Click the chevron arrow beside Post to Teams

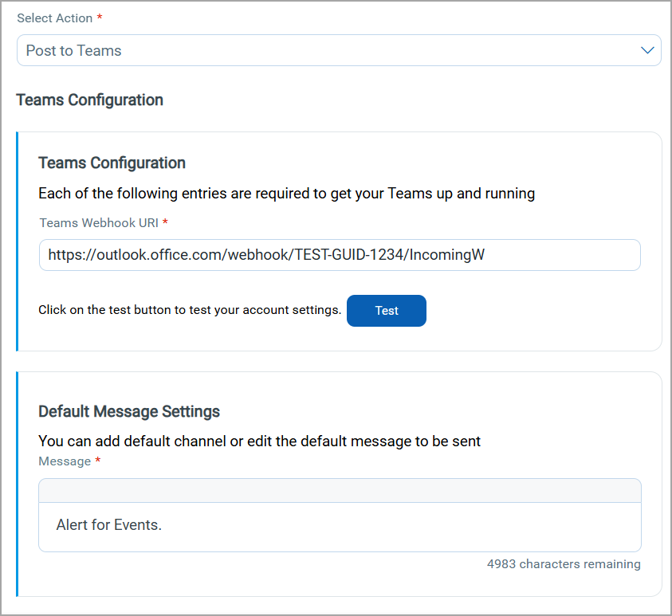[x=647, y=50]
